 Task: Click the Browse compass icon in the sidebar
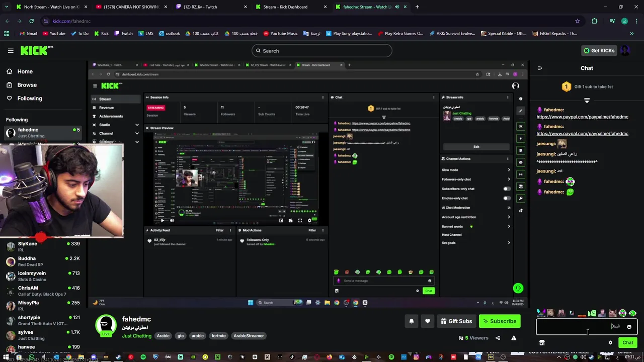tap(10, 85)
